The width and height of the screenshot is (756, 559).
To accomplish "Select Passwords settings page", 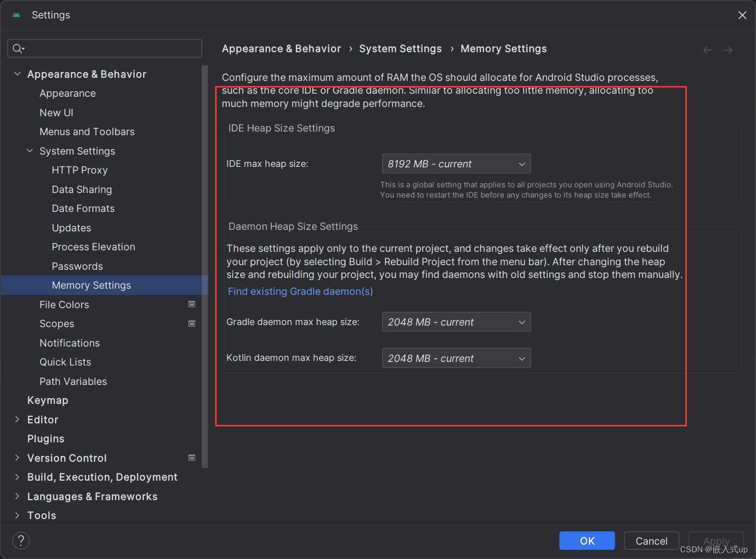I will (x=77, y=266).
